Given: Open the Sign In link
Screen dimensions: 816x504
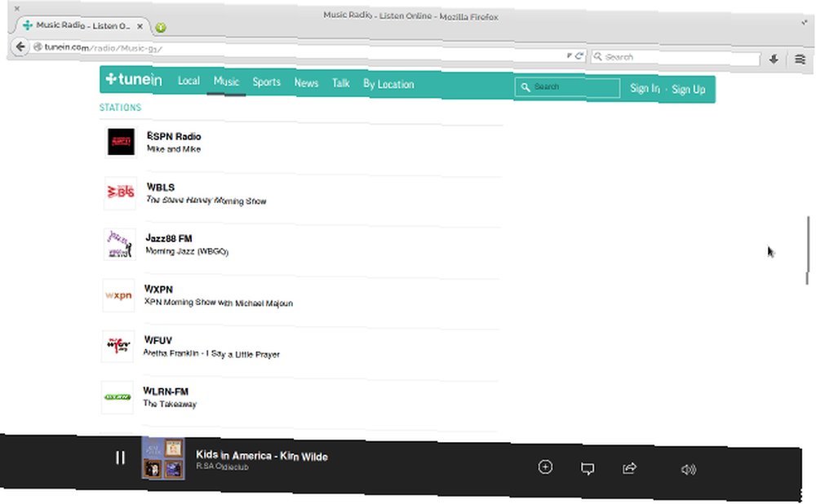Looking at the screenshot, I should pyautogui.click(x=645, y=88).
